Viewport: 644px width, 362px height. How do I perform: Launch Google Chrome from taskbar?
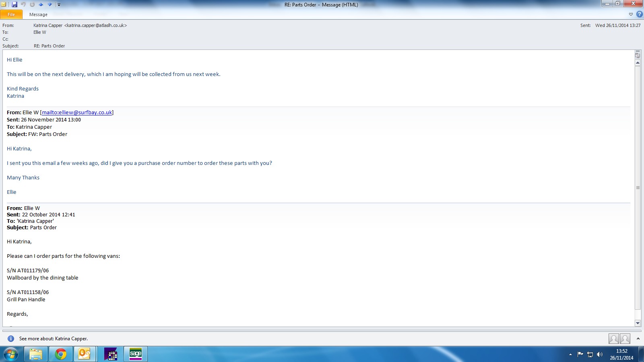point(61,354)
